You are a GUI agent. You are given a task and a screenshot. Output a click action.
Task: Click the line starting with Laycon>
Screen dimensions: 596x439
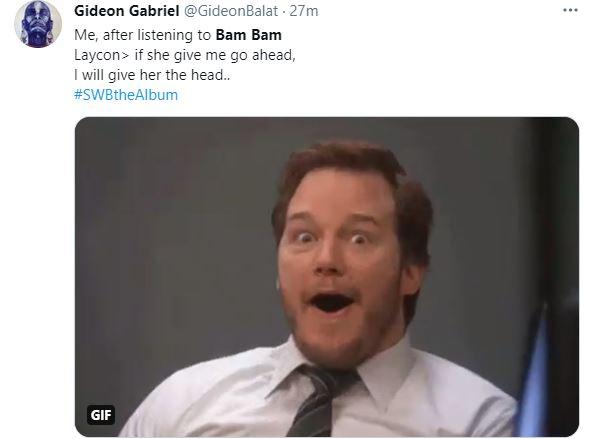click(185, 55)
